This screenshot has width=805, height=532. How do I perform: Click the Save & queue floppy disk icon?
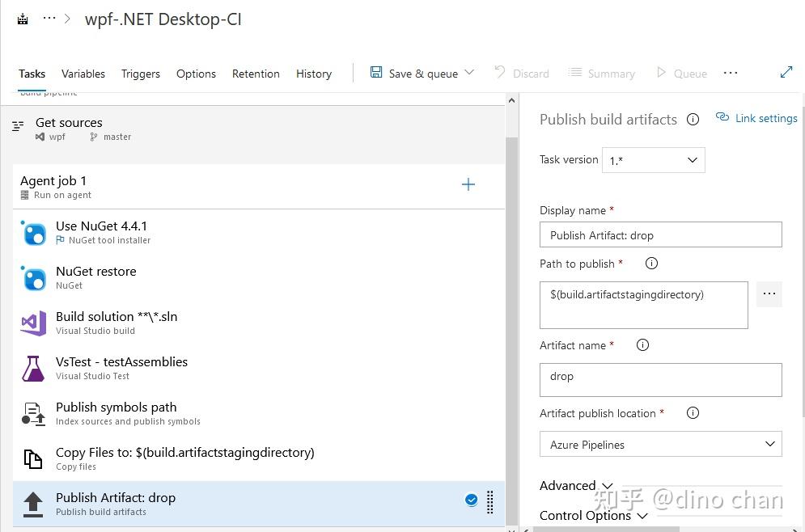[376, 72]
